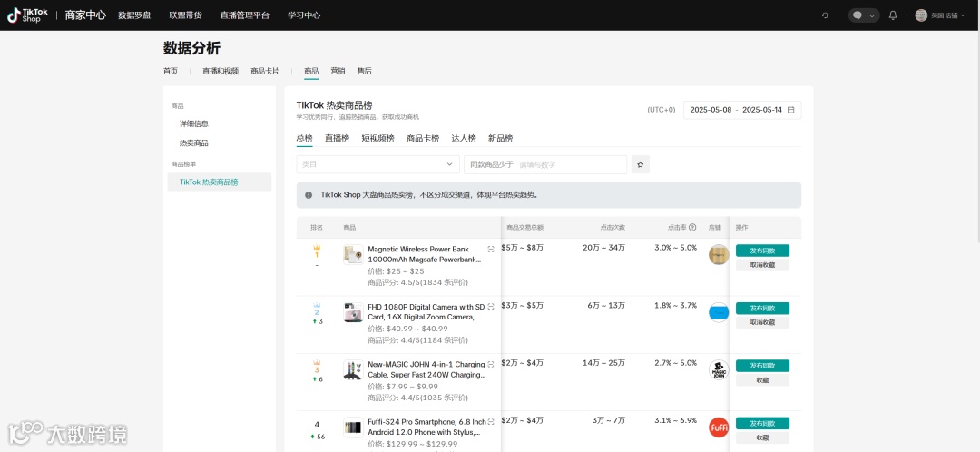The width and height of the screenshot is (980, 452).
Task: Click the Magnetic Wireless Power Bank product thumbnail
Action: [x=353, y=254]
